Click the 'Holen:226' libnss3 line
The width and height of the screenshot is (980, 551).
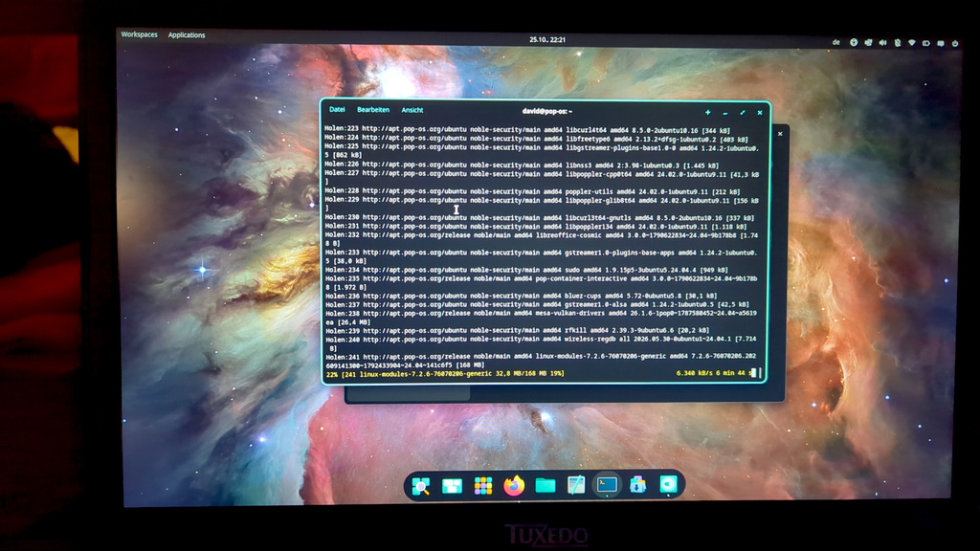coord(522,165)
